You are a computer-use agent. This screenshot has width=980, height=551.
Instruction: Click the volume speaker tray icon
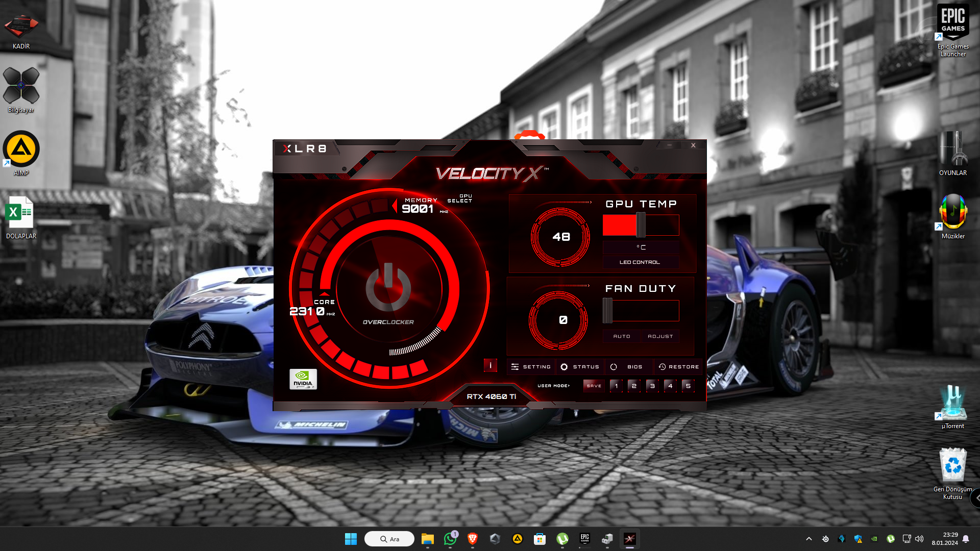(x=919, y=539)
